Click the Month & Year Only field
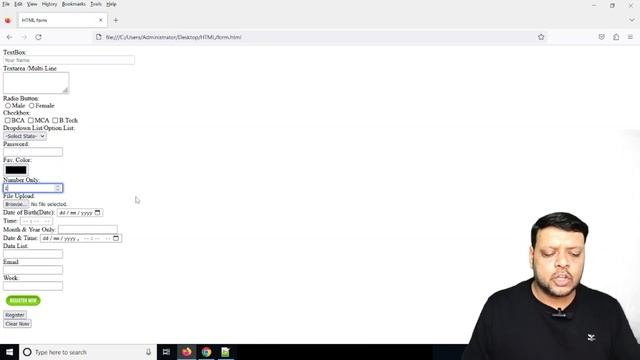 88,229
